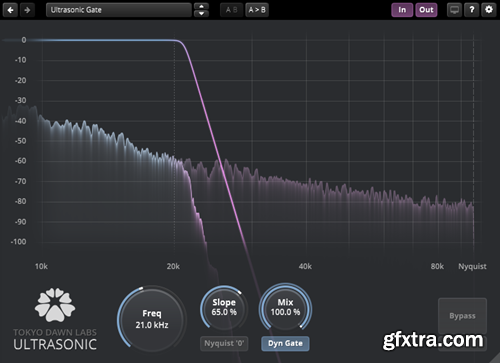500x363 pixels.
Task: Open settings with gear icon
Action: point(489,10)
